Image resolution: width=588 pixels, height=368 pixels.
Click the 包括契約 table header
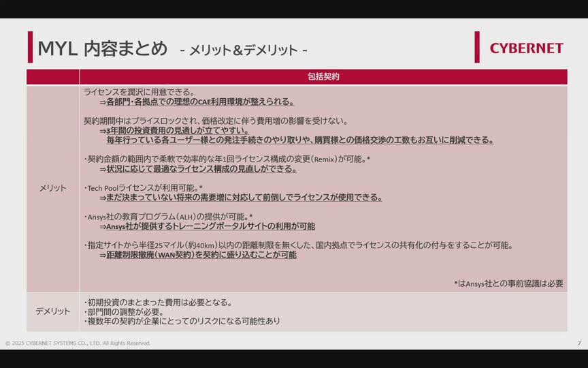tap(323, 76)
